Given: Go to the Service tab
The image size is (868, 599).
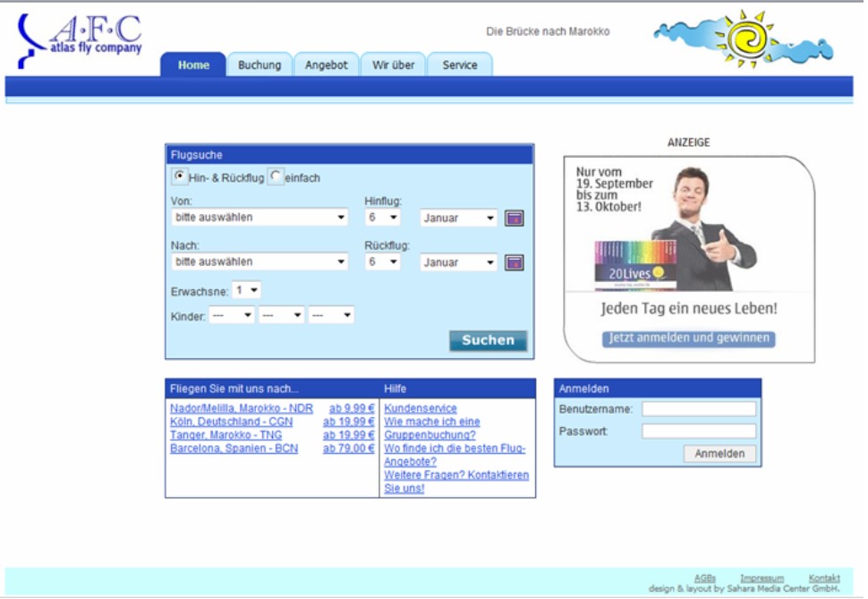Looking at the screenshot, I should pos(460,65).
